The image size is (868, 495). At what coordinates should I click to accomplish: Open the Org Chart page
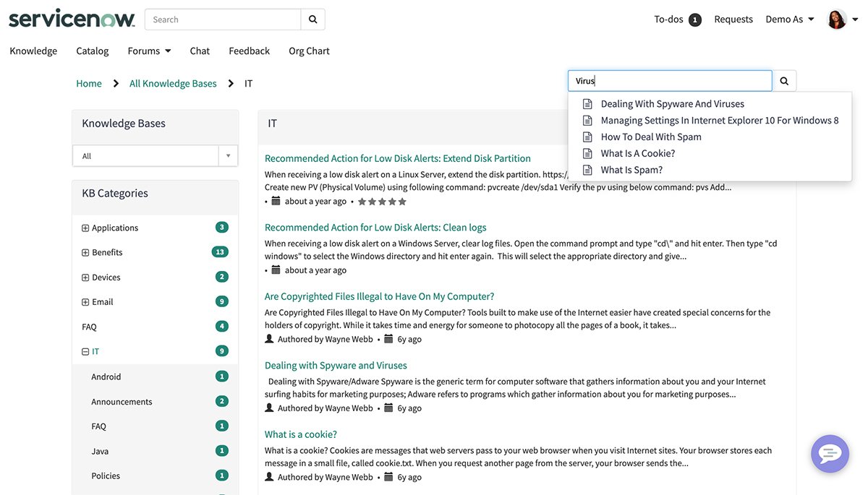tap(309, 51)
